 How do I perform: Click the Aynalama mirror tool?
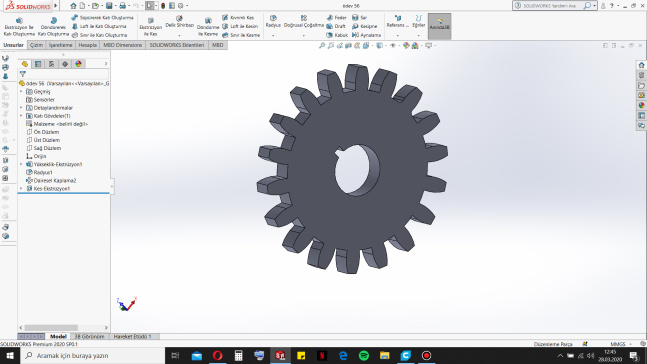[366, 35]
